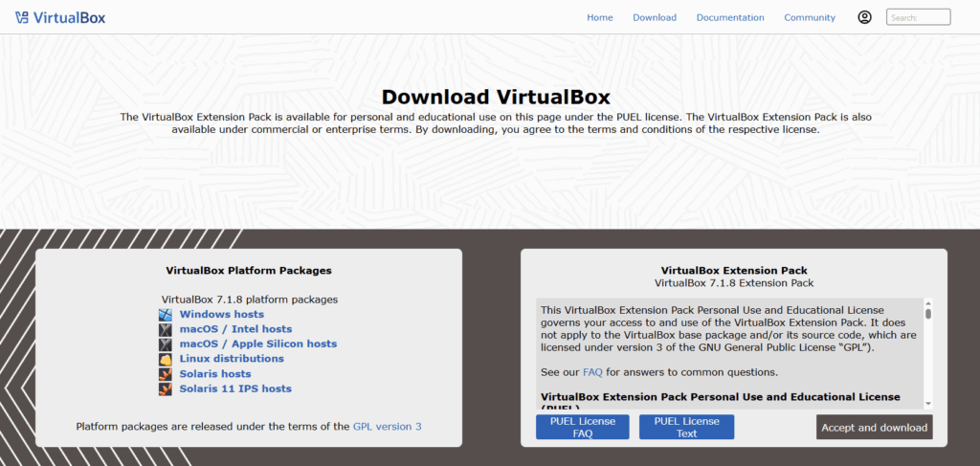Click the VirtualBox Platform Packages title

[x=249, y=271]
